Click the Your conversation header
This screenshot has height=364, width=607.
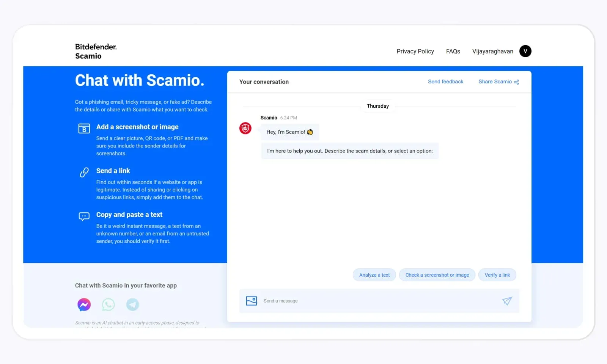(x=264, y=82)
